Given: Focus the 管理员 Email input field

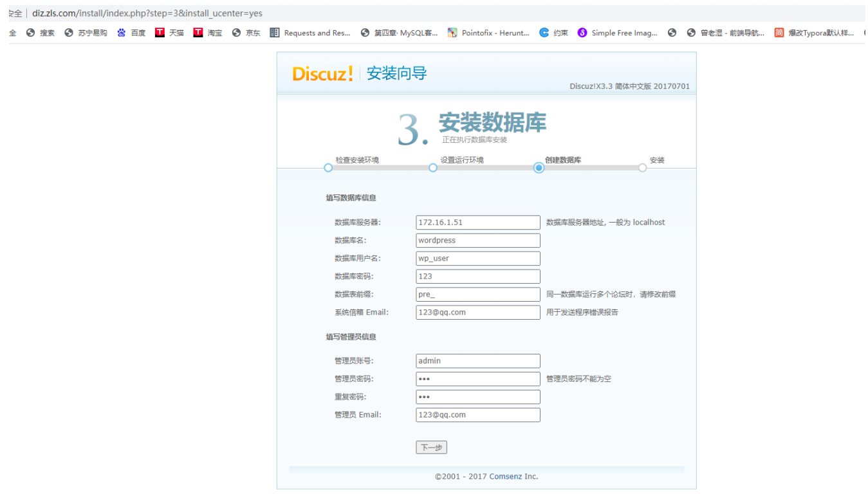Looking at the screenshot, I should [x=478, y=415].
